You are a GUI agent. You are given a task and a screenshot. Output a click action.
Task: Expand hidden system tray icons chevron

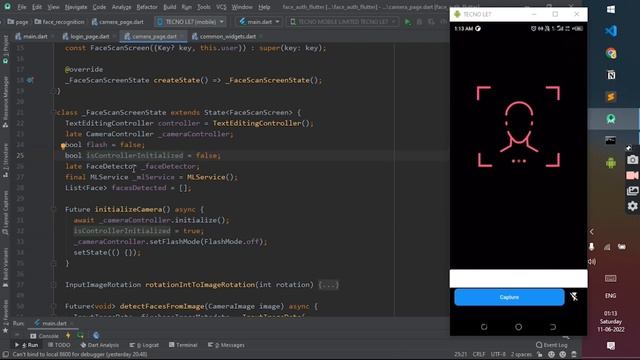coord(591,231)
